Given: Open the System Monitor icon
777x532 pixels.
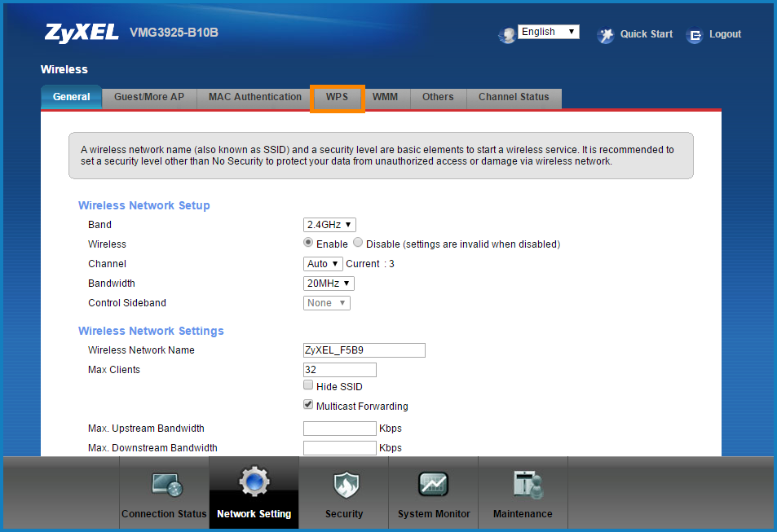Looking at the screenshot, I should tap(434, 485).
